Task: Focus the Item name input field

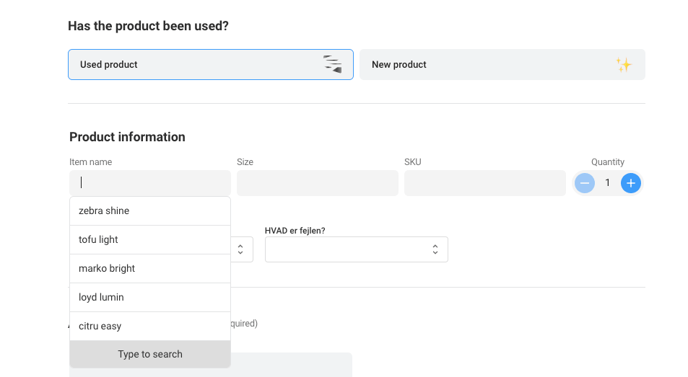Action: pos(150,183)
